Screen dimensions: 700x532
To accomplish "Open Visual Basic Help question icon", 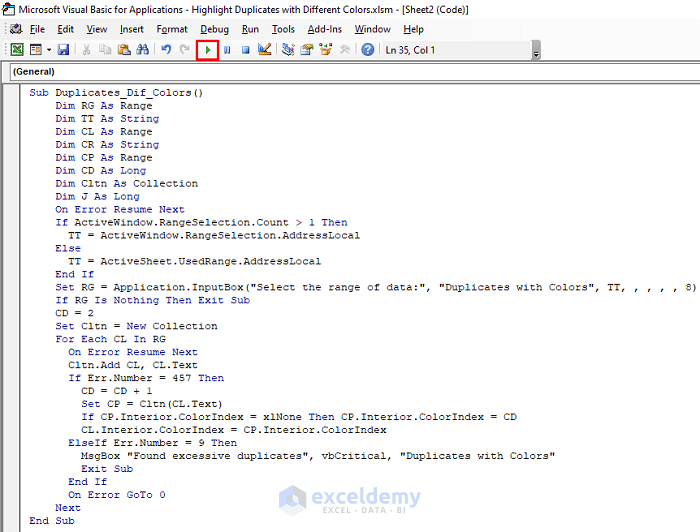I will [x=367, y=50].
